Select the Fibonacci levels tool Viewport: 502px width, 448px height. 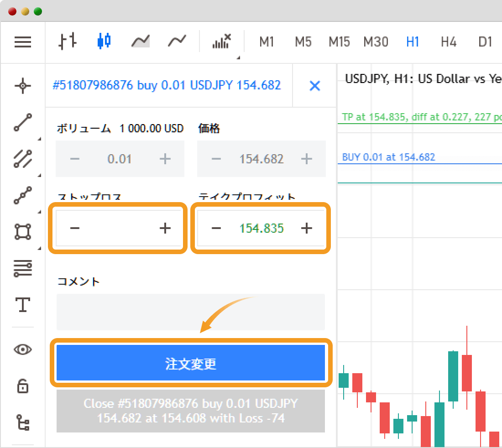tap(23, 268)
